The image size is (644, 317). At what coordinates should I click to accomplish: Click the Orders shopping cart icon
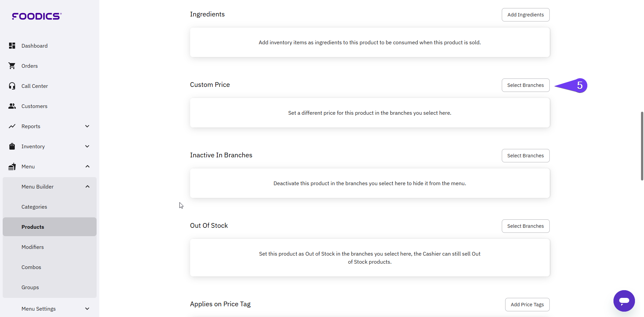click(12, 66)
